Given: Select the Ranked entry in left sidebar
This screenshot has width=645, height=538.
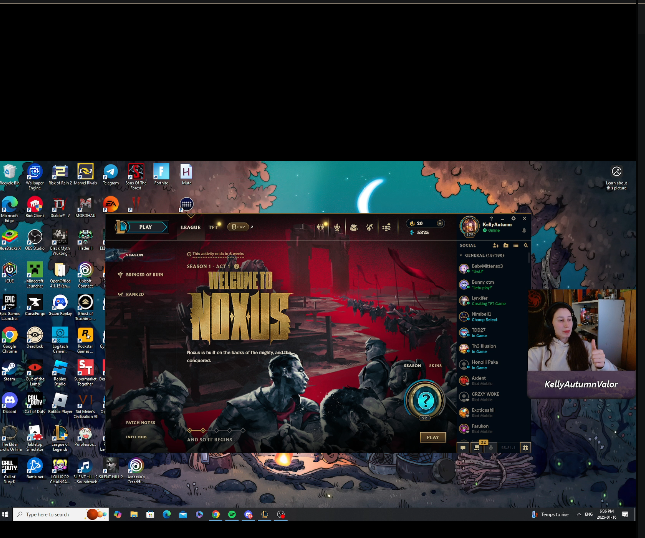Looking at the screenshot, I should (x=131, y=294).
